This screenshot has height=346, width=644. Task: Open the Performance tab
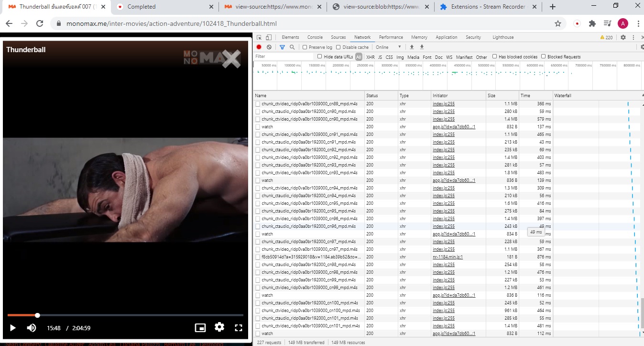391,37
